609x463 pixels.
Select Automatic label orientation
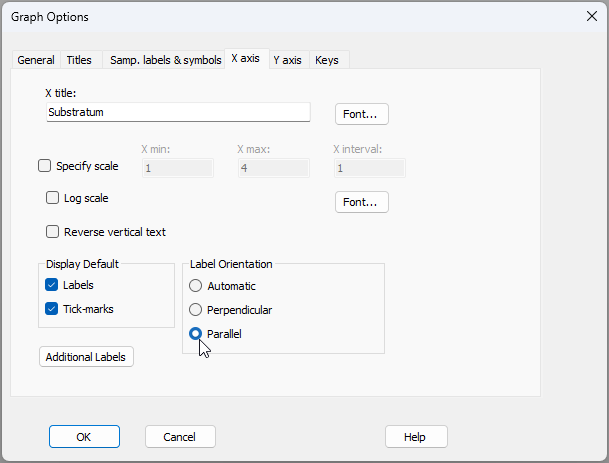(x=196, y=286)
